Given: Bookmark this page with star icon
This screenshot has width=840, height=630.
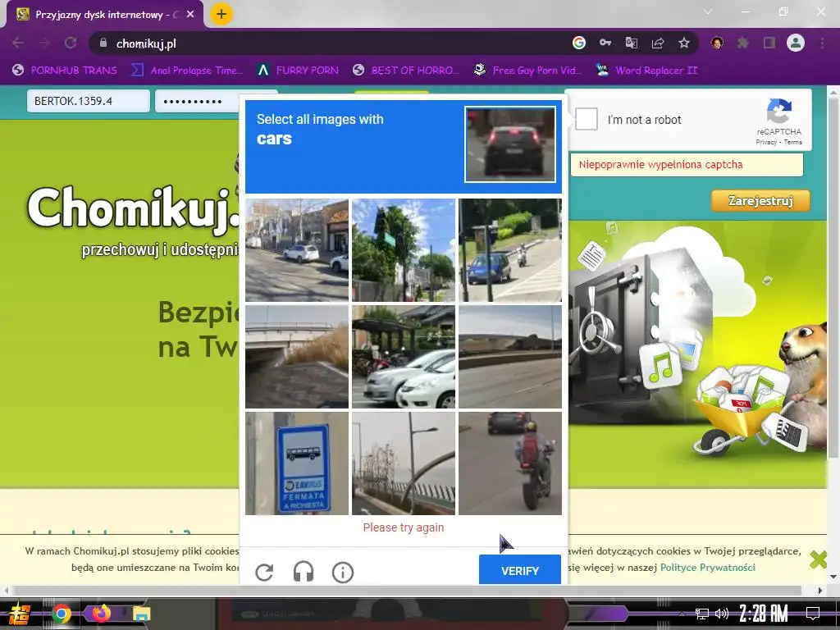Looking at the screenshot, I should (684, 43).
